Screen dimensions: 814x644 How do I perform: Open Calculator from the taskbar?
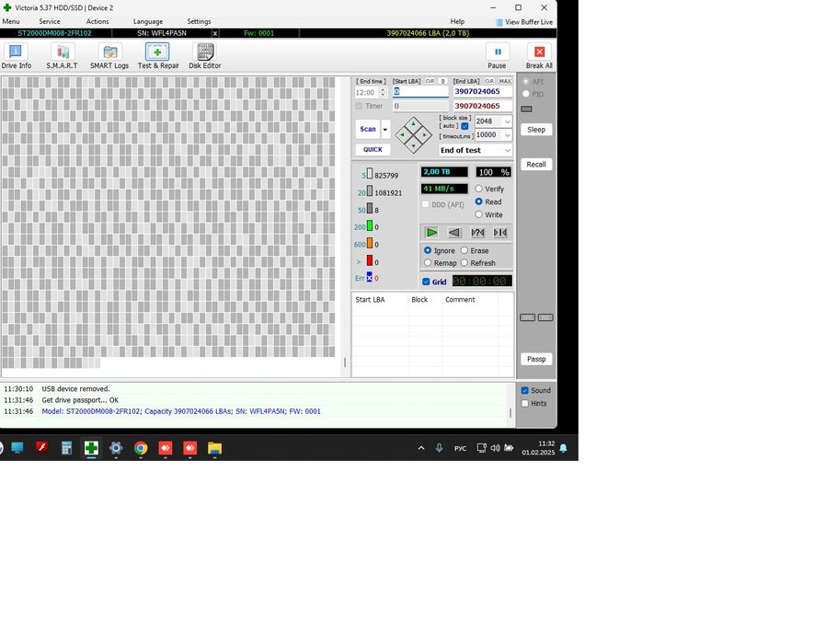pyautogui.click(x=66, y=448)
